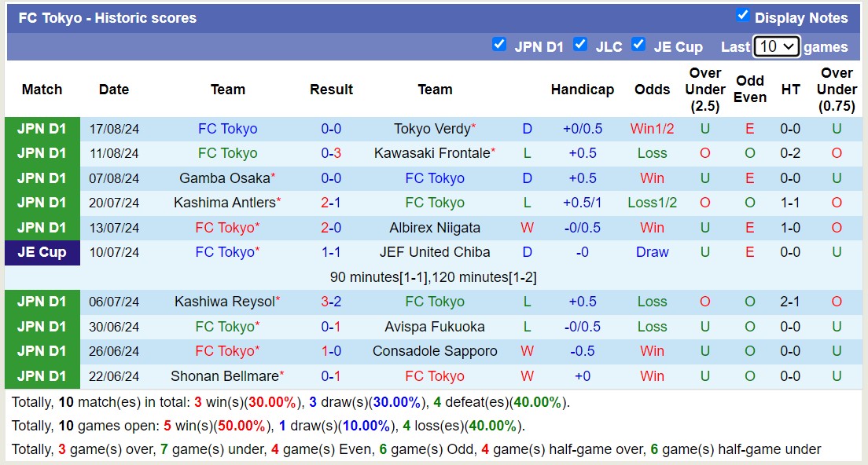Open the 3-2 Kashiwa Reysol match result

pyautogui.click(x=331, y=302)
